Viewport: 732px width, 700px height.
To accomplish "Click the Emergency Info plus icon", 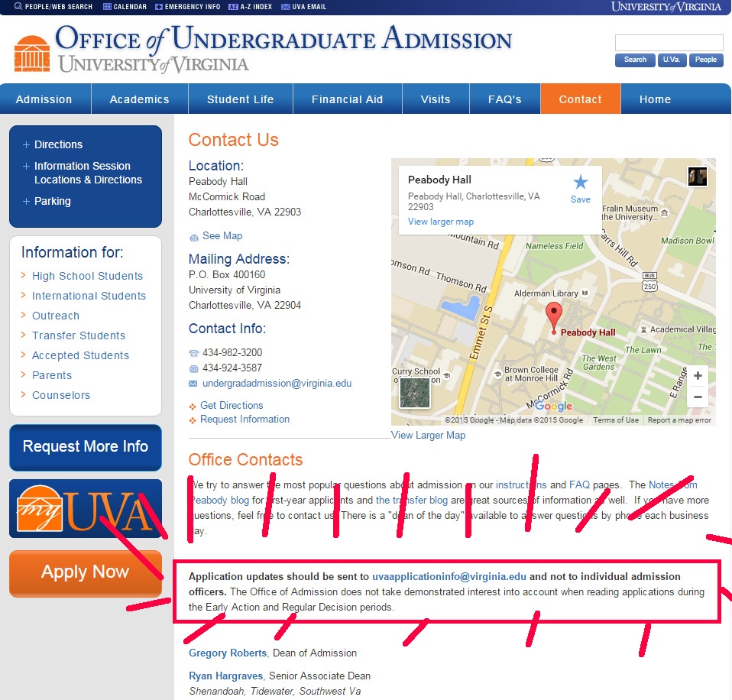I will click(x=159, y=7).
